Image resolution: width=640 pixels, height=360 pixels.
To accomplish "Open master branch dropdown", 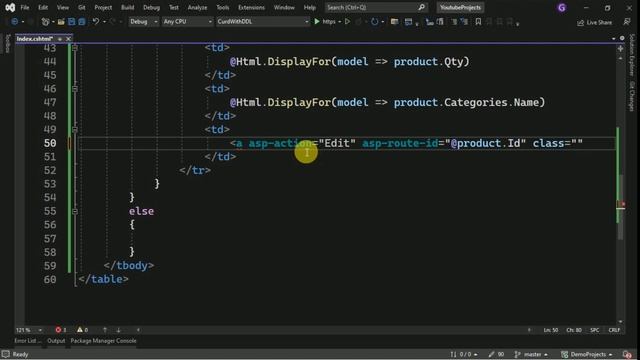I will (x=531, y=354).
